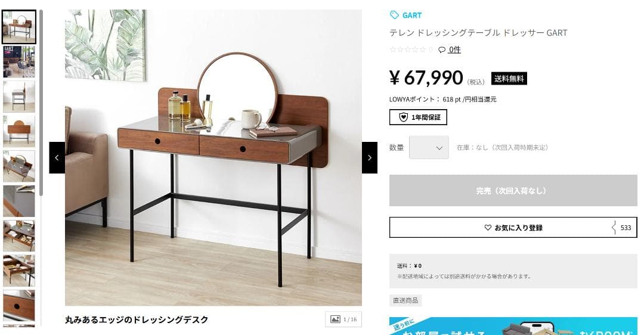Viewport: 644px width, 335px height.
Task: Click the image counter gallery icon
Action: (x=336, y=320)
